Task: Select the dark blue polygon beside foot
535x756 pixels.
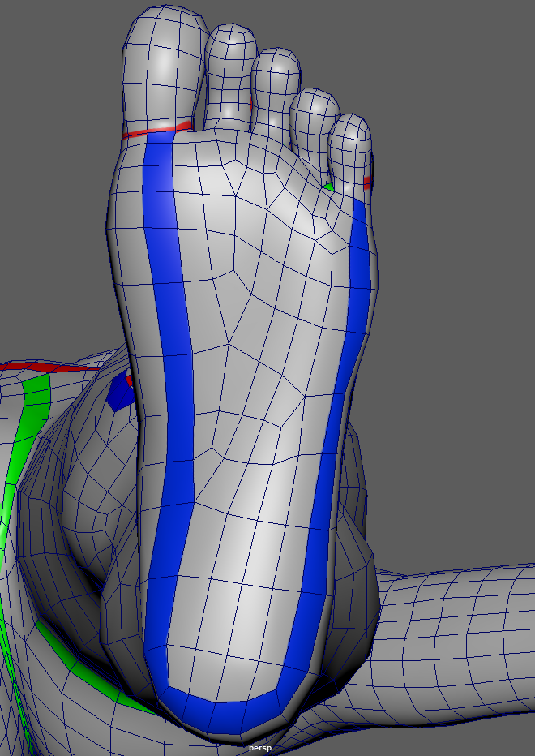Action: [120, 392]
